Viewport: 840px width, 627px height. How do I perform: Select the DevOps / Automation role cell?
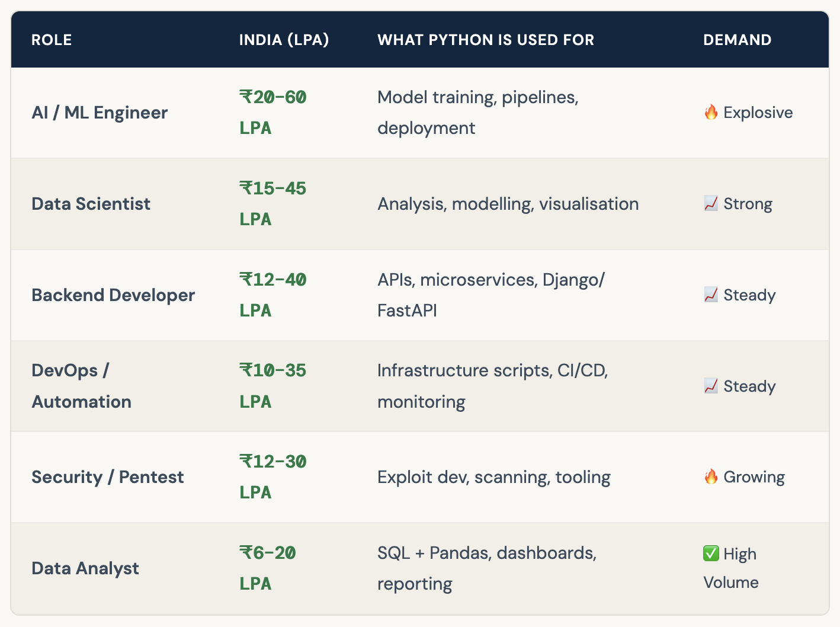[81, 386]
